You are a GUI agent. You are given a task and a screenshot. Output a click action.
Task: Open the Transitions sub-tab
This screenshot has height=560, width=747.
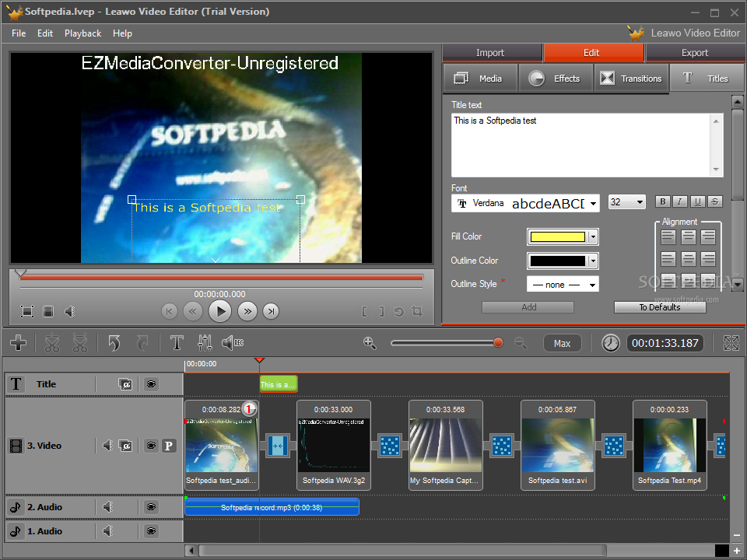tap(631, 78)
